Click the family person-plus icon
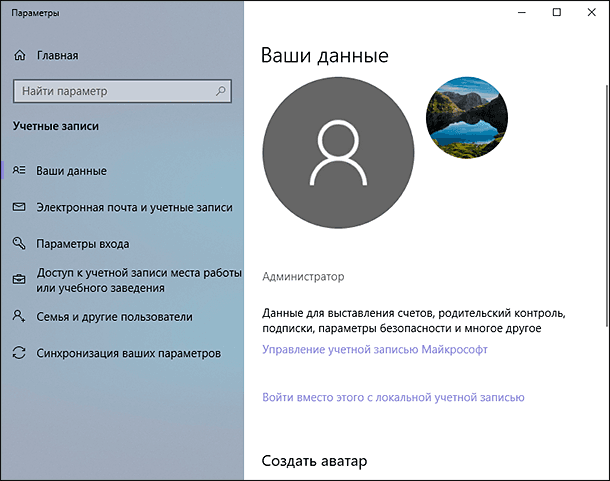The width and height of the screenshot is (610, 481). [19, 316]
